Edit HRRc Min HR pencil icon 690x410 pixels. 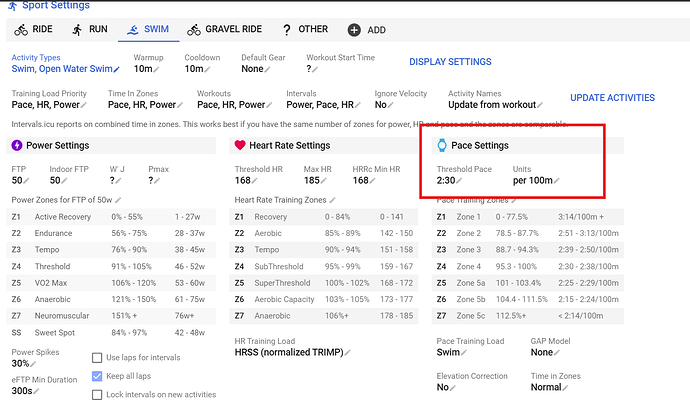click(x=372, y=181)
